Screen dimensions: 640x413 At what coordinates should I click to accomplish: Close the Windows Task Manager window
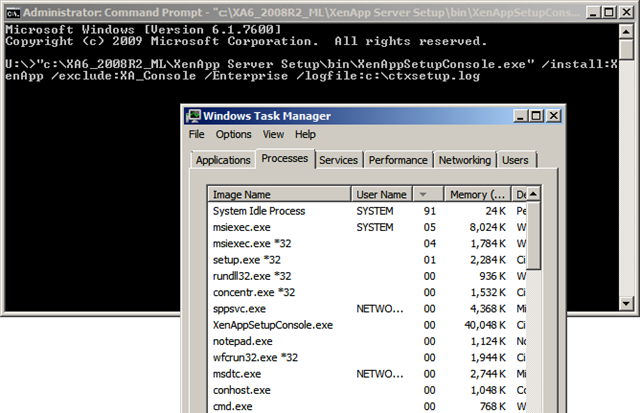click(553, 116)
